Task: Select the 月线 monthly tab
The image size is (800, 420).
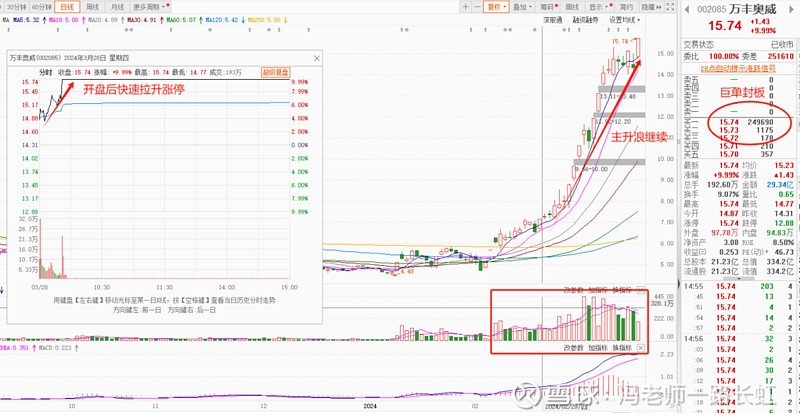Action: pyautogui.click(x=117, y=7)
